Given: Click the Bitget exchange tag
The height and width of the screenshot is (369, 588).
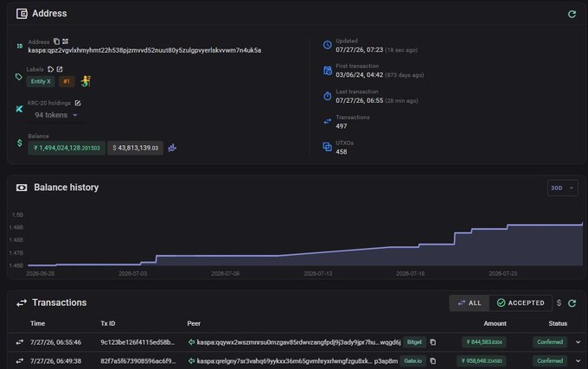Looking at the screenshot, I should click(x=414, y=342).
